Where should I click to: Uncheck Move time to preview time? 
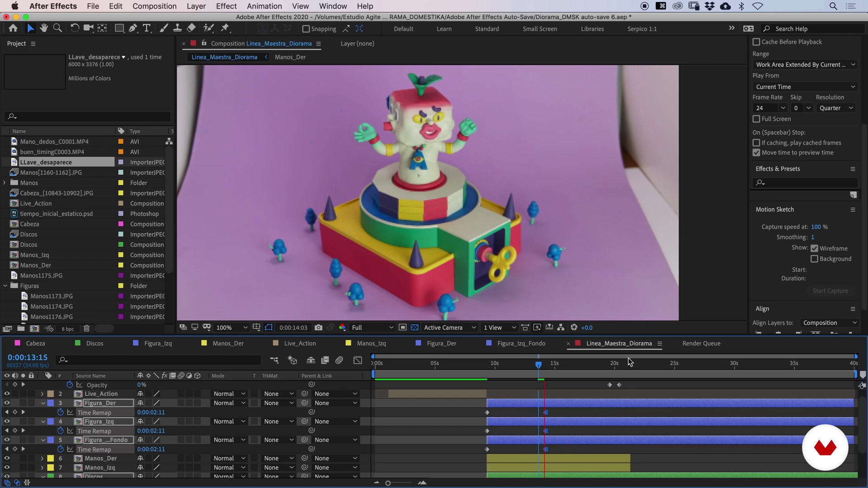(756, 153)
